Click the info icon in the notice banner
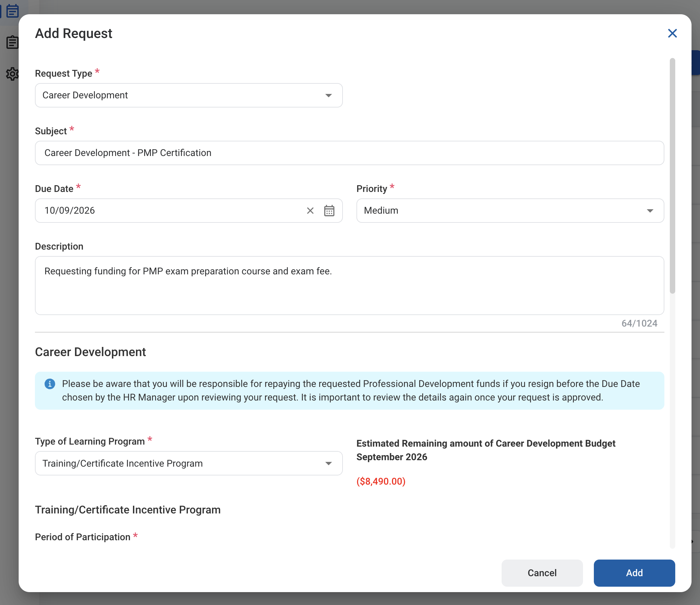The height and width of the screenshot is (605, 700). (50, 384)
